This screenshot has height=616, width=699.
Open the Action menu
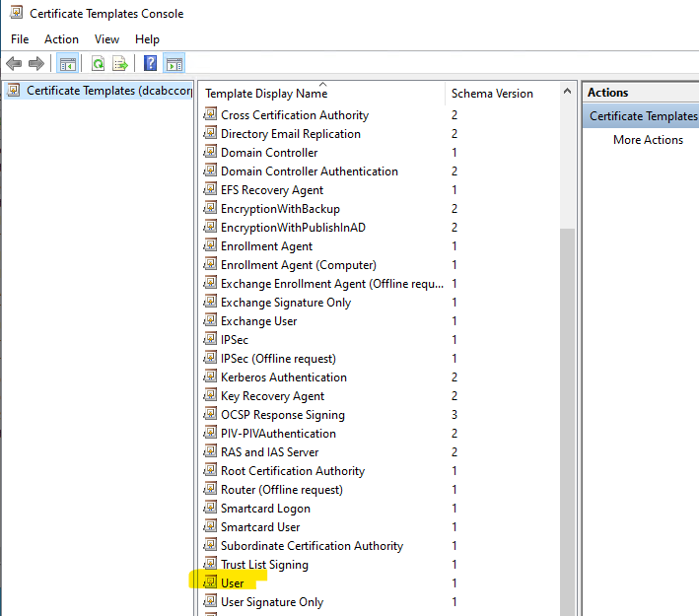click(61, 39)
